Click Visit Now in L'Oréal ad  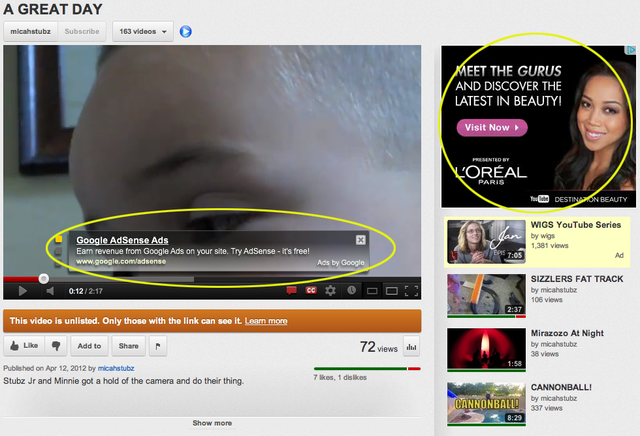pos(492,127)
